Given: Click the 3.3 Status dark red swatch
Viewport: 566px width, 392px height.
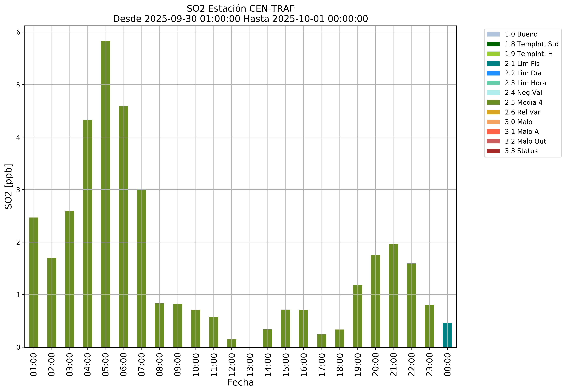Looking at the screenshot, I should 493,151.
